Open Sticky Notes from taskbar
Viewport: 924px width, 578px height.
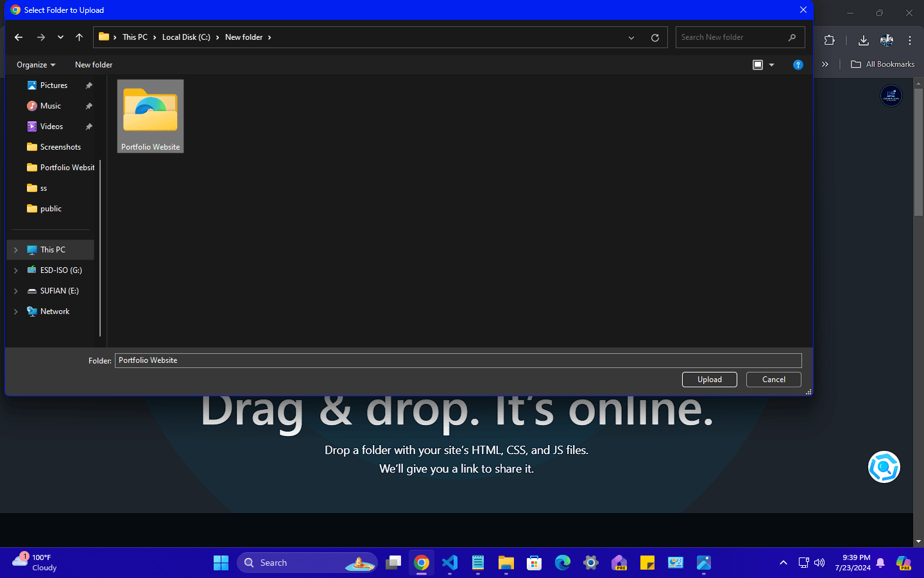[647, 563]
